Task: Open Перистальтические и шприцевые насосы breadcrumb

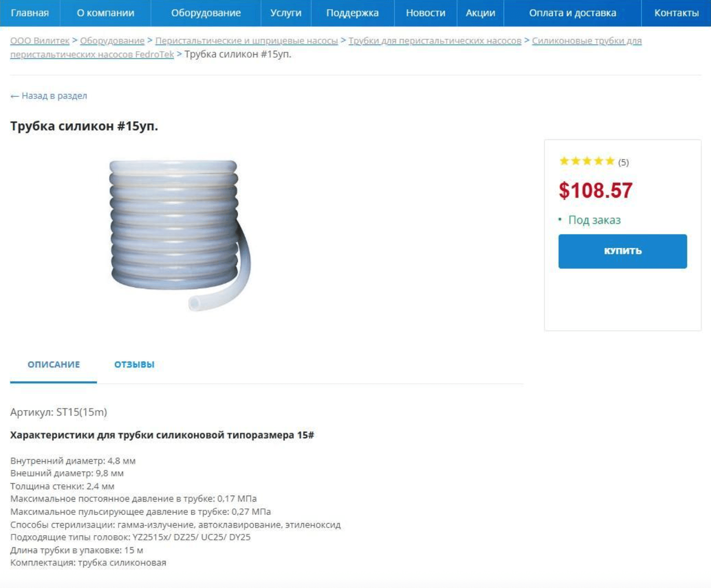Action: tap(246, 41)
